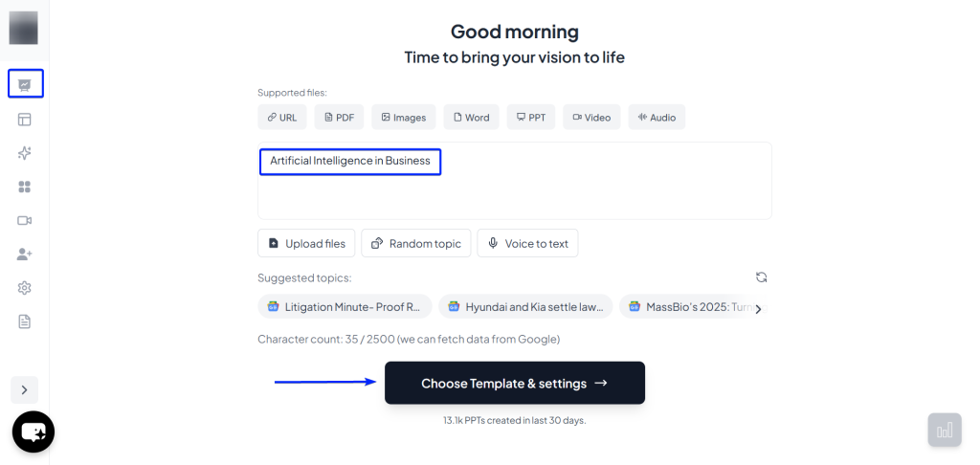Click Choose Template & settings button

tap(515, 384)
